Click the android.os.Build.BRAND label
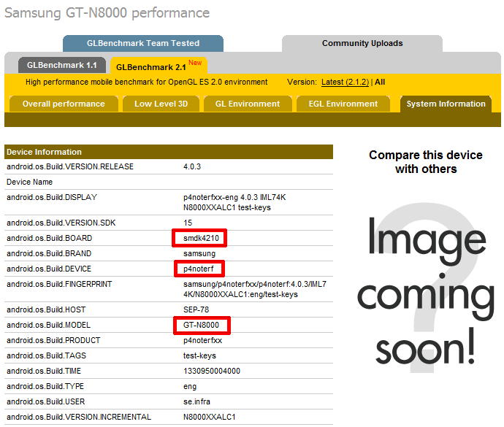 [49, 254]
